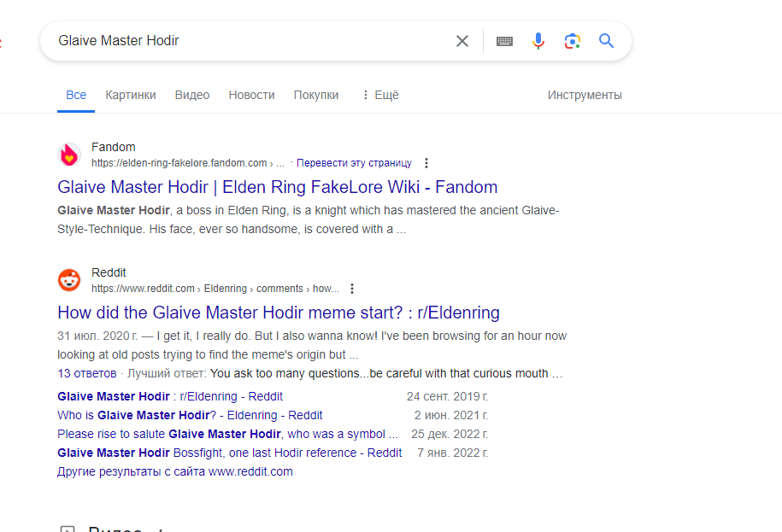Click Другие результаты с сайта www.reddit.com

[175, 471]
